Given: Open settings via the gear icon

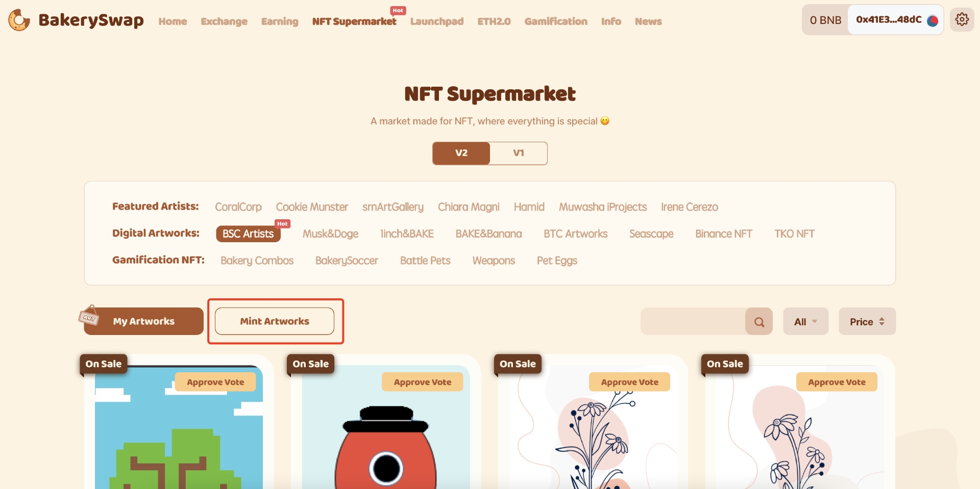Looking at the screenshot, I should [962, 20].
